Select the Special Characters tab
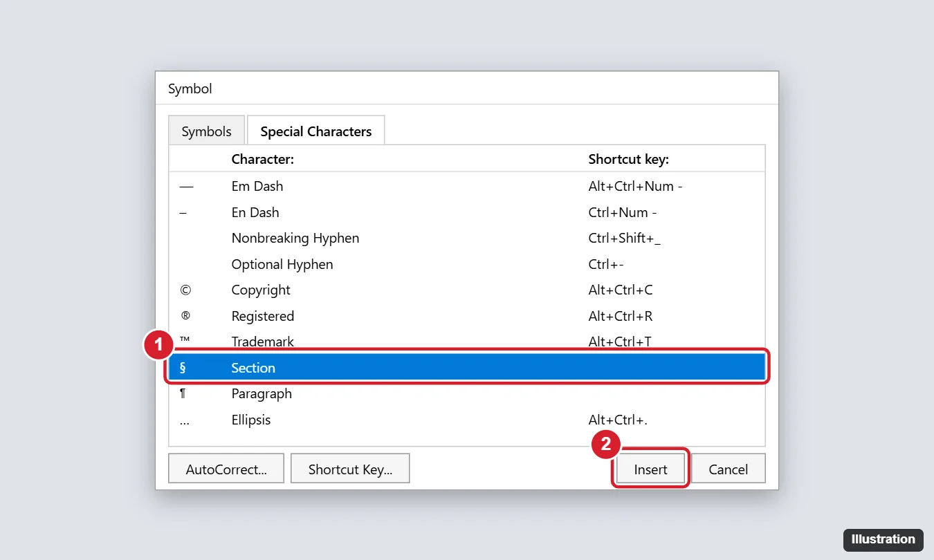 pos(316,131)
